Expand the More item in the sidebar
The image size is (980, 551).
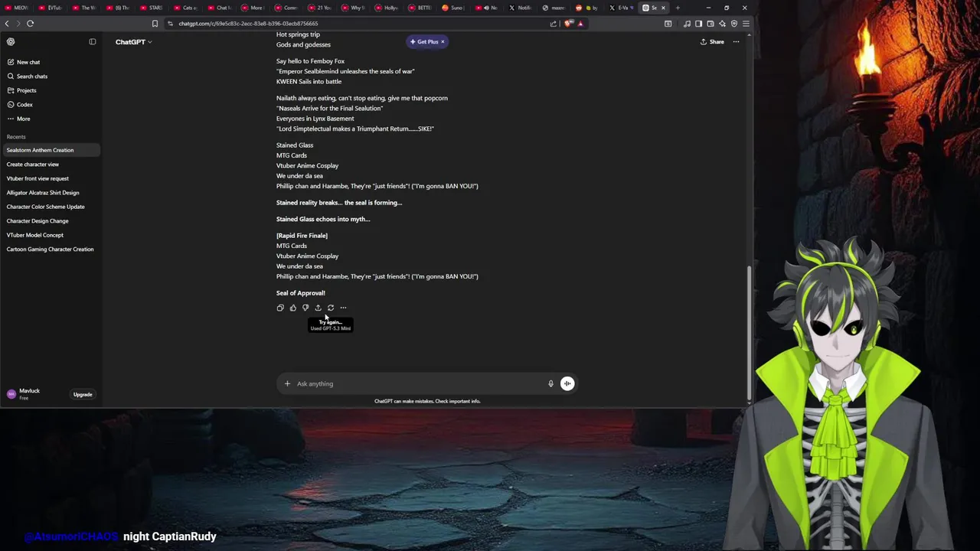[24, 119]
